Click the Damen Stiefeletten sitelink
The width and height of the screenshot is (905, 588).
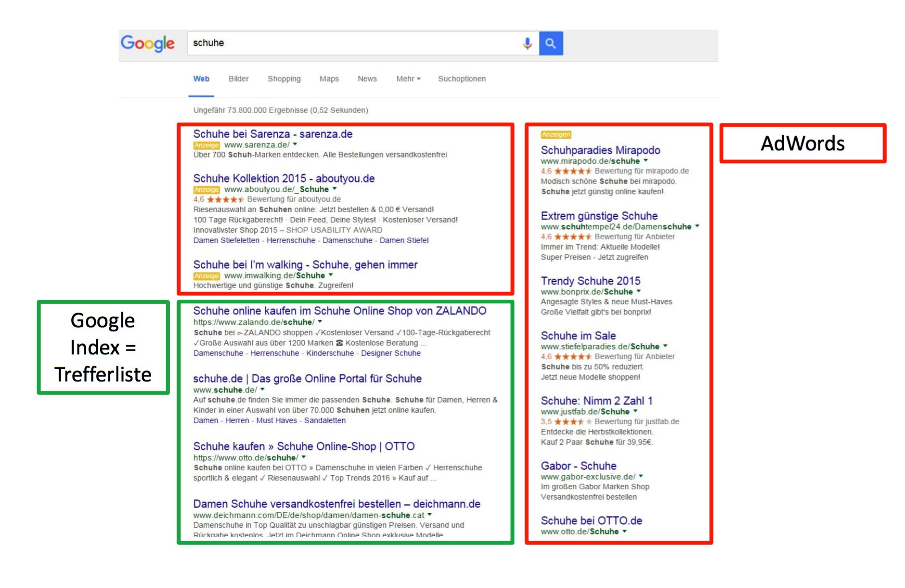pos(227,240)
